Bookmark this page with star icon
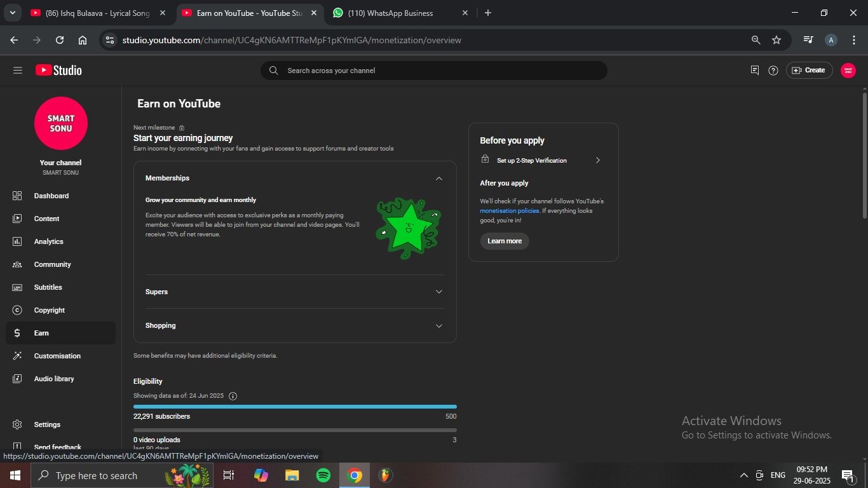Screen dimensions: 868x488 tap(776, 40)
